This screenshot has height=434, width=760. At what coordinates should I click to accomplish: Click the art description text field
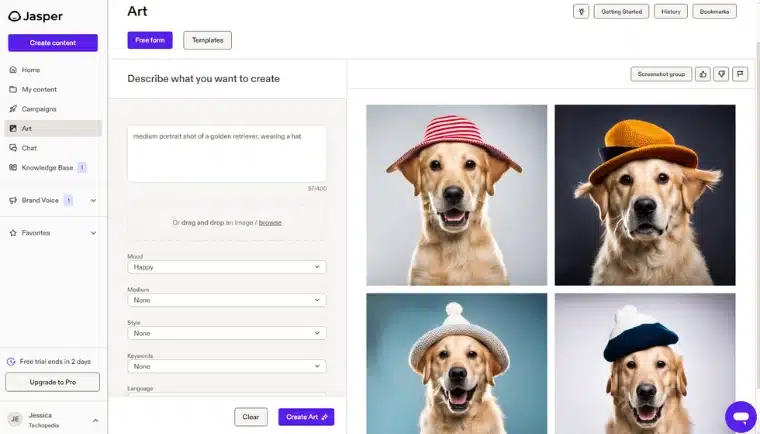227,154
